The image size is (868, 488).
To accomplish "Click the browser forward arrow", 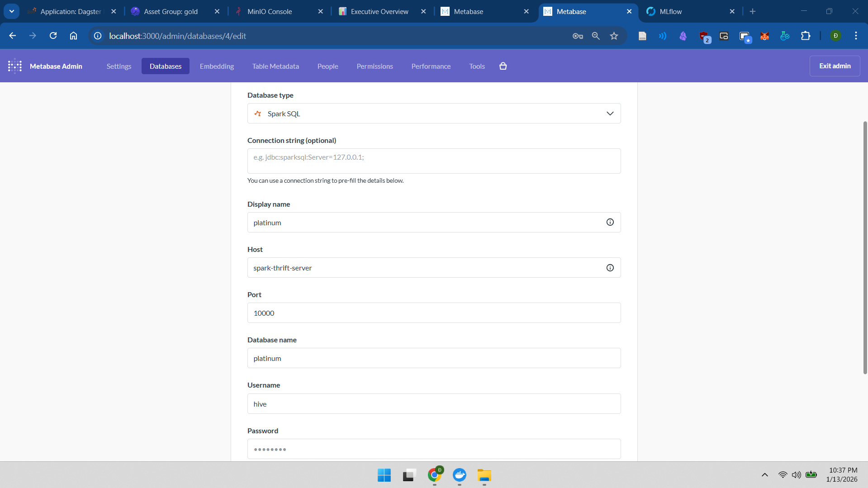I will 33,36.
